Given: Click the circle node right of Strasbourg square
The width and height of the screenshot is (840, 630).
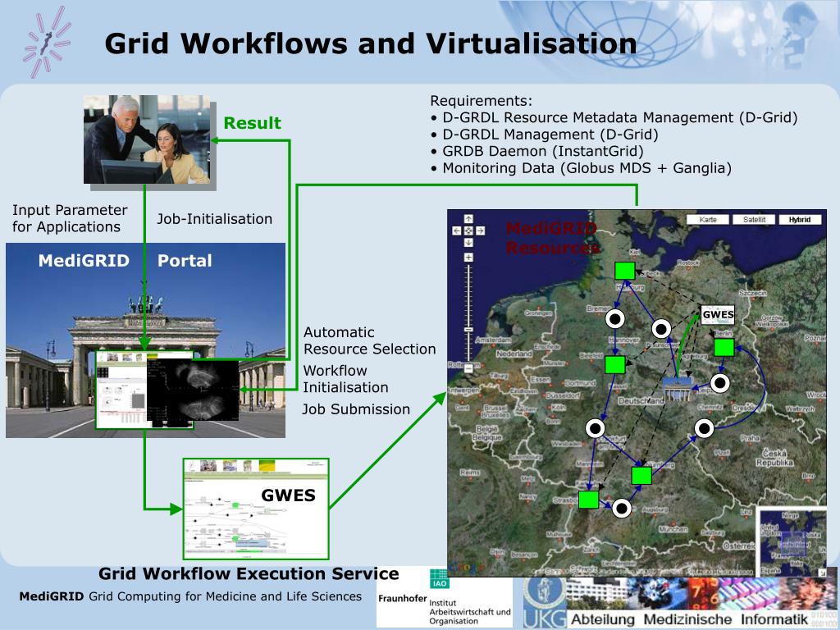Looking at the screenshot, I should coord(622,507).
